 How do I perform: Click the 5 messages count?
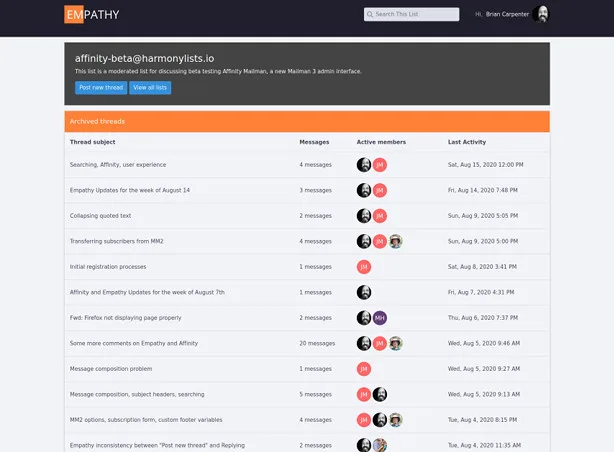tap(315, 394)
